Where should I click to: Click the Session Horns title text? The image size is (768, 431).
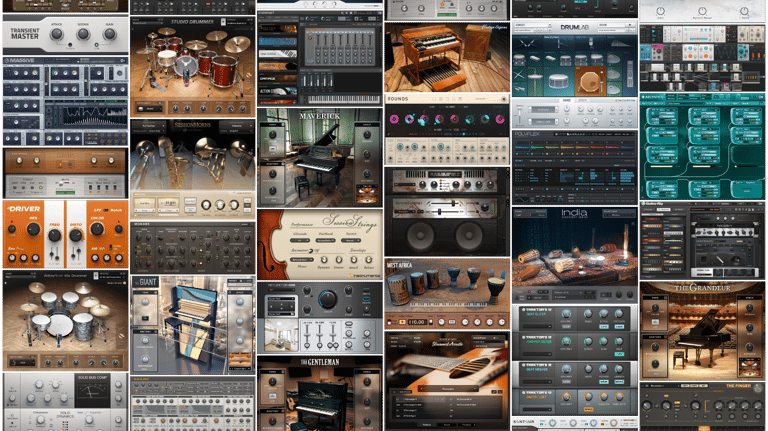point(192,125)
